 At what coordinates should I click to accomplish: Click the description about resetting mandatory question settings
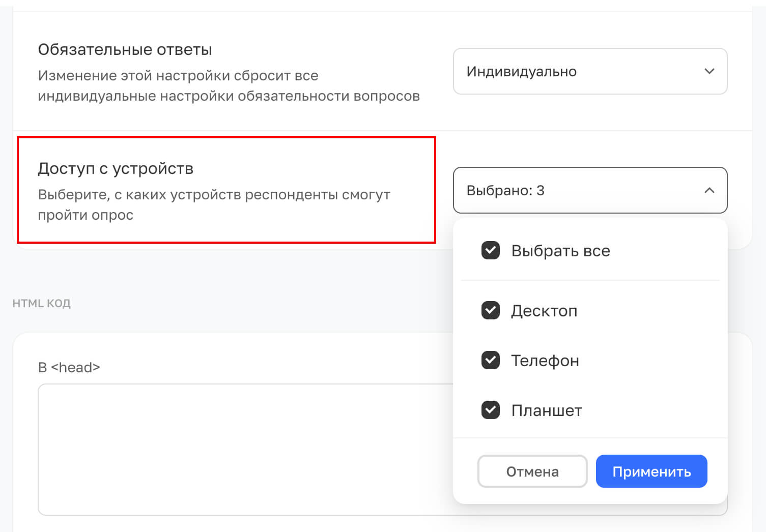pyautogui.click(x=229, y=85)
